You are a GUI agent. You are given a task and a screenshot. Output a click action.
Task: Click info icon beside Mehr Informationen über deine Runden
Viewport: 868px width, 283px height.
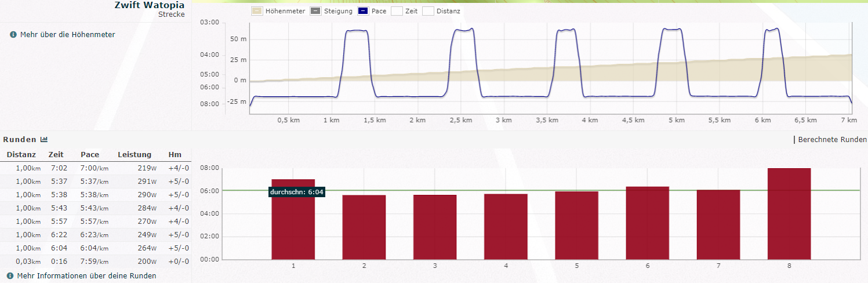coord(10,276)
